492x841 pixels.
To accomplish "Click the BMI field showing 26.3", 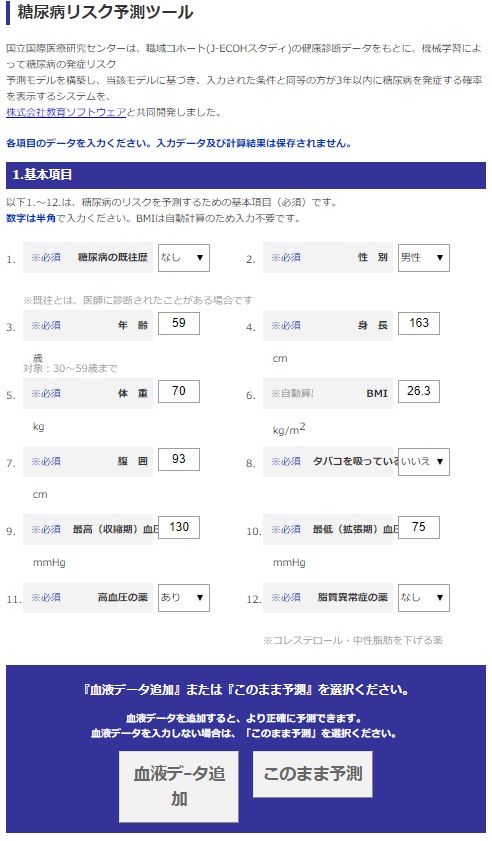I will pos(418,392).
